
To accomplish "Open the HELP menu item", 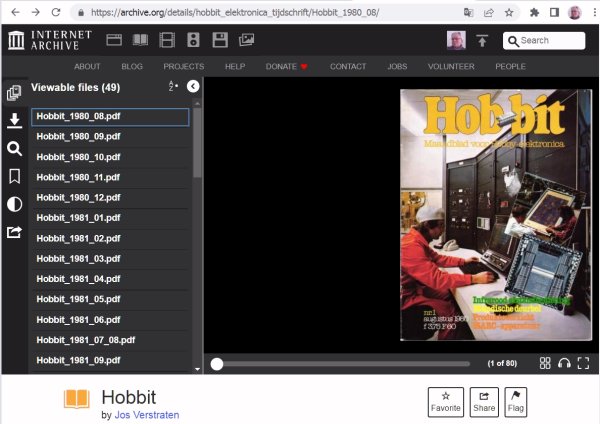I will [x=235, y=67].
